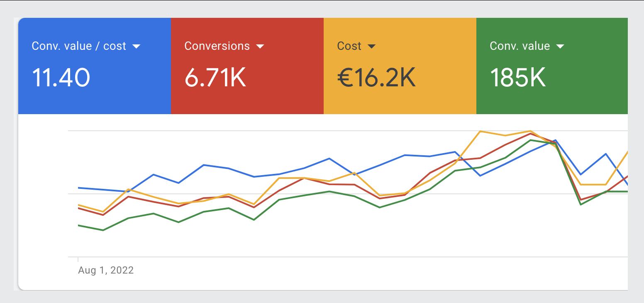
Task: Click the 6.71K conversions figure
Action: point(215,78)
